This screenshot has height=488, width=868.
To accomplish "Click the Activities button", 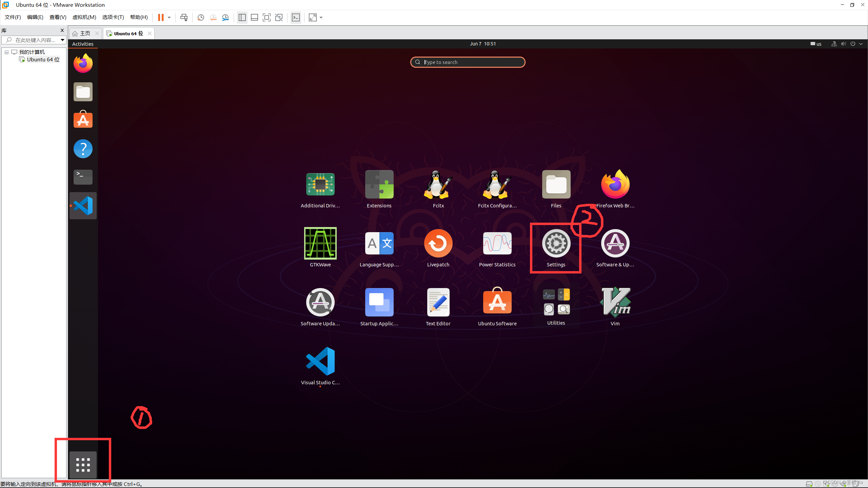I will 83,44.
